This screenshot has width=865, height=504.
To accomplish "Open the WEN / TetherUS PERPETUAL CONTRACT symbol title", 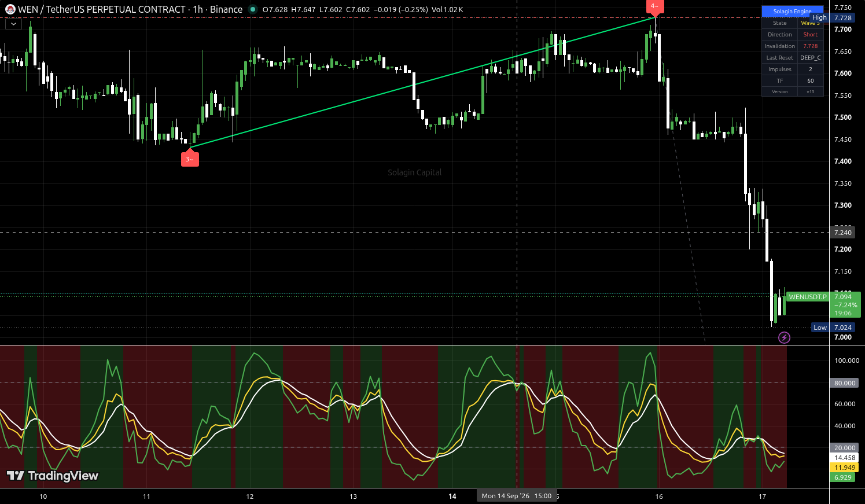I will 102,9.
